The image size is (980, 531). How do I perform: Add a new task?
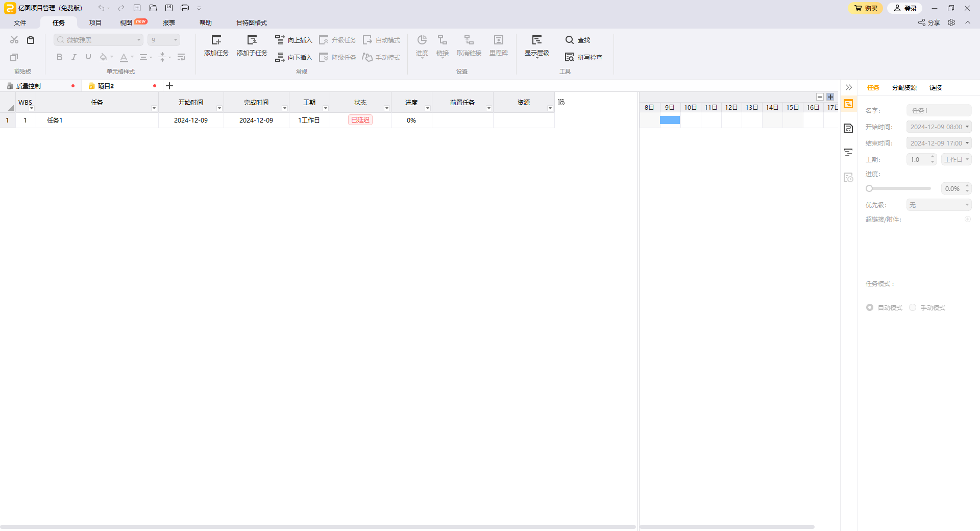[x=216, y=45]
